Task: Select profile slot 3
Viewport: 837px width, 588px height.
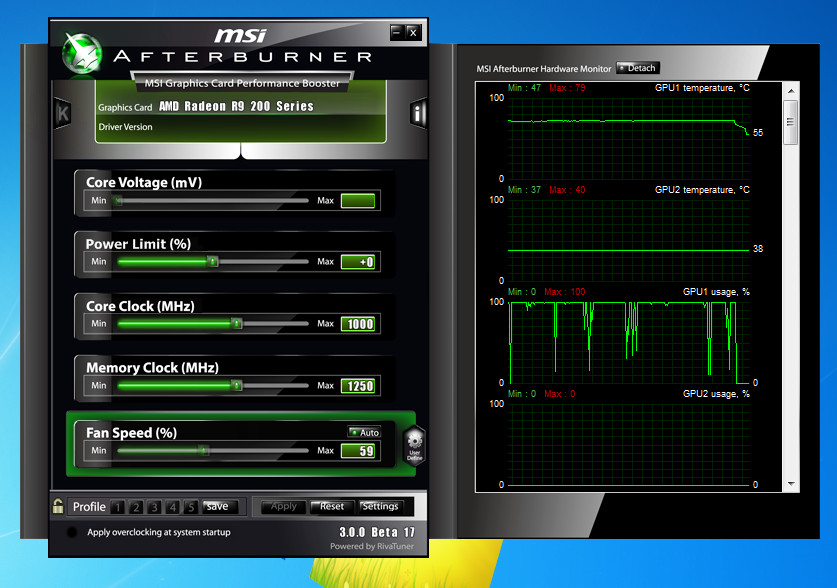Action: (154, 507)
